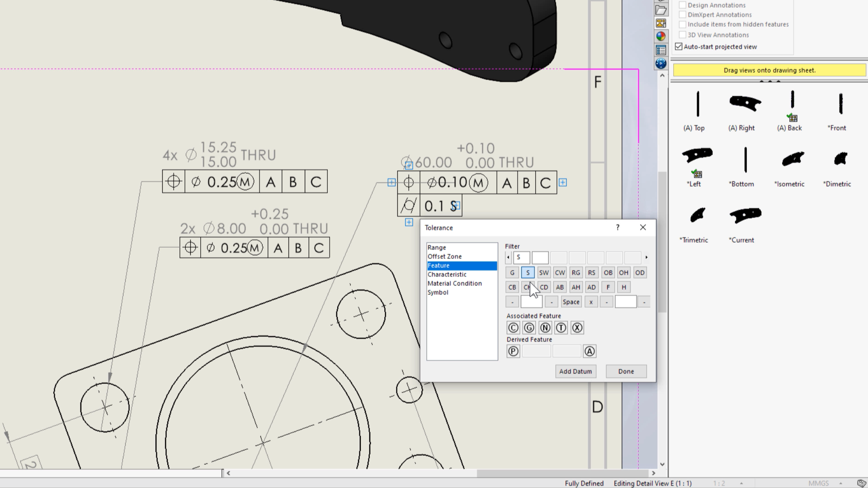The image size is (868, 488).
Task: Click the circled X associated feature symbol
Action: point(577,328)
